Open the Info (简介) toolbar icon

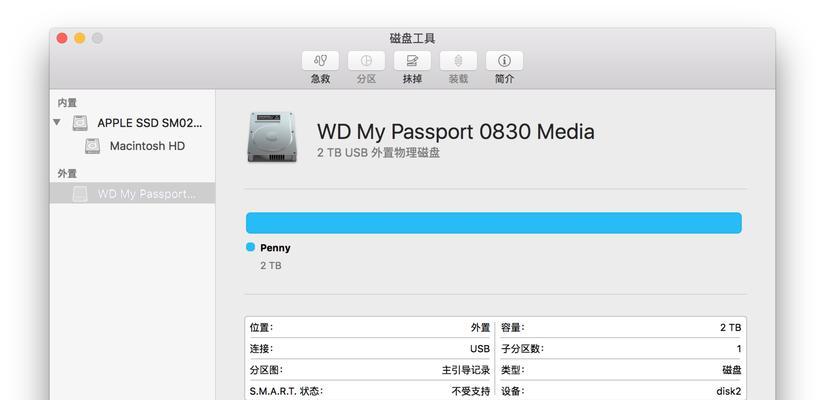(504, 61)
